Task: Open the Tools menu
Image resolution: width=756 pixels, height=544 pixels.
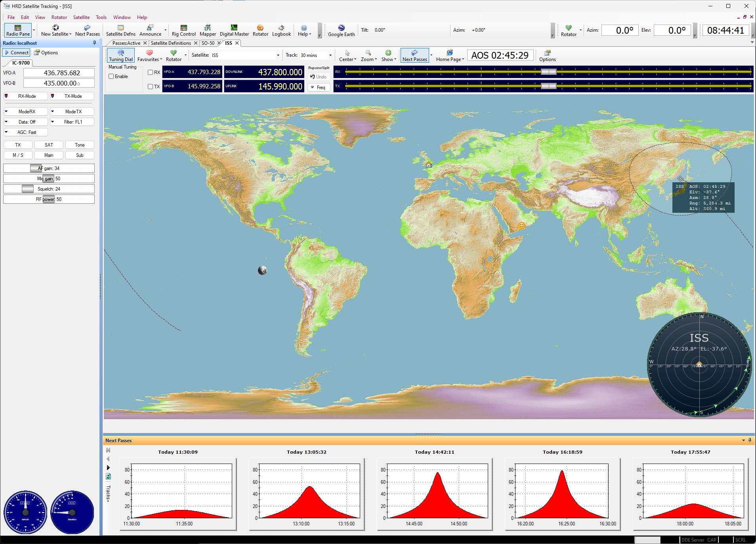Action: point(101,17)
